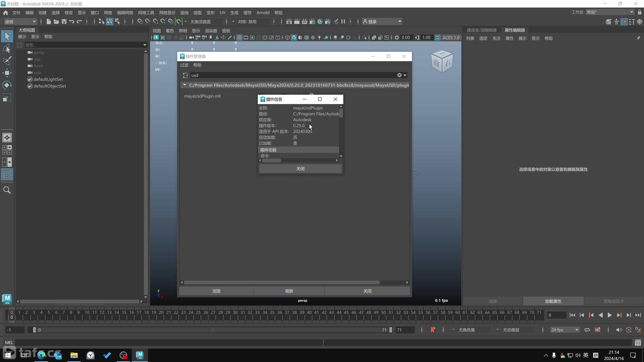Image resolution: width=644 pixels, height=362 pixels.
Task: Activate the Lasso select tool
Action: click(x=7, y=49)
